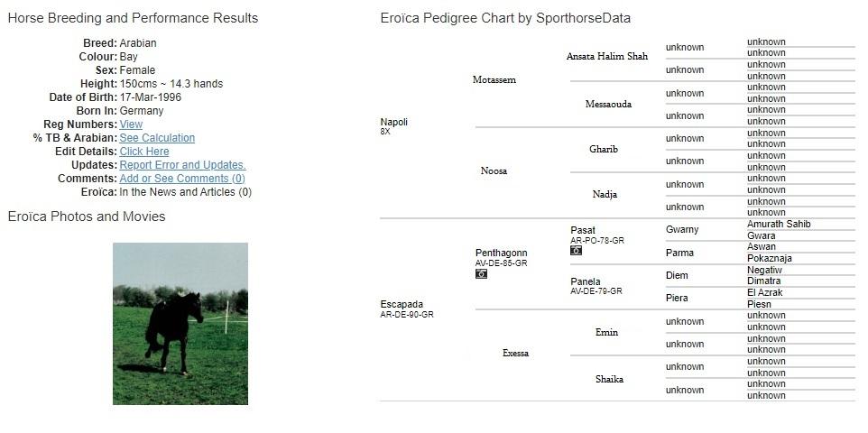Select sire Napoli in pedigree chart
The height and width of the screenshot is (433, 868).
pyautogui.click(x=393, y=123)
